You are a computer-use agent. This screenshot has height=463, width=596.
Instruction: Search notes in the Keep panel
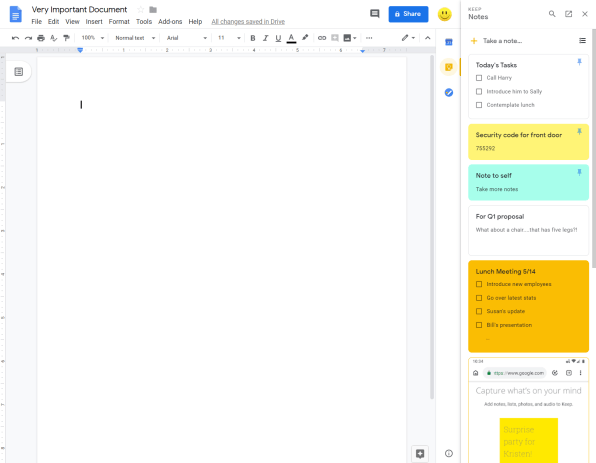(x=552, y=14)
